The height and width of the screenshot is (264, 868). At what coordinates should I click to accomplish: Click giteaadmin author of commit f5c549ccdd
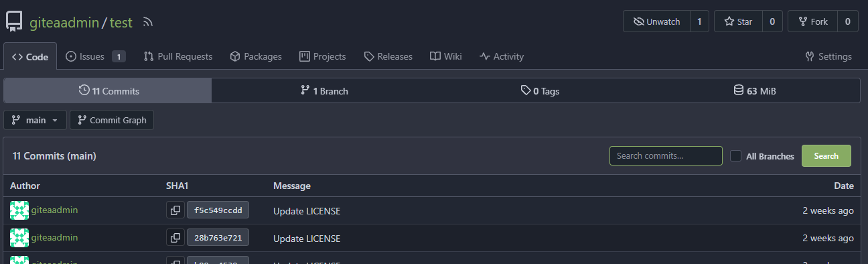54,210
